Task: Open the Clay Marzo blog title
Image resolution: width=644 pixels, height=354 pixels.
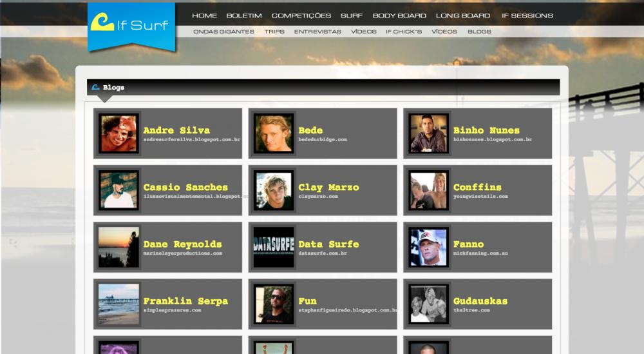Action: [x=328, y=188]
